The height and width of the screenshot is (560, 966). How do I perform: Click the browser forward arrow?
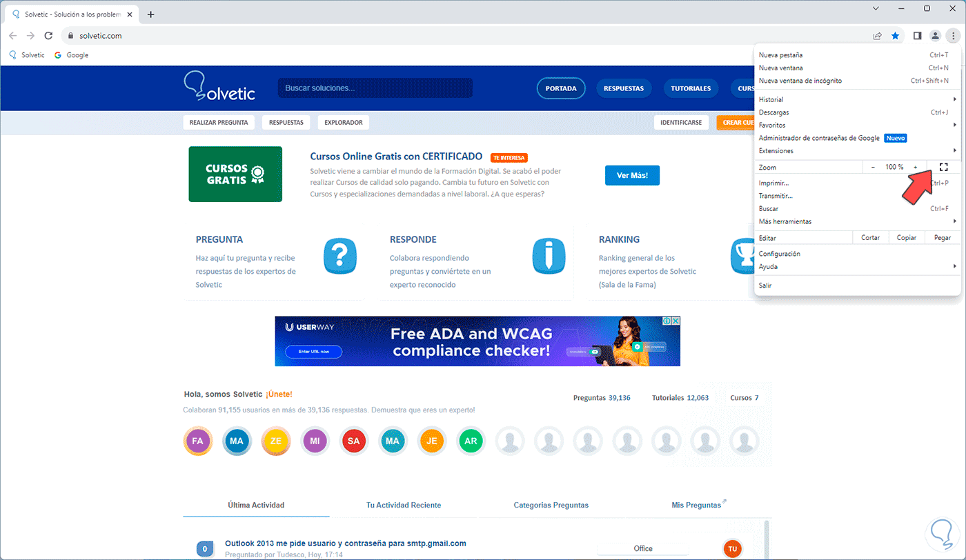(30, 36)
